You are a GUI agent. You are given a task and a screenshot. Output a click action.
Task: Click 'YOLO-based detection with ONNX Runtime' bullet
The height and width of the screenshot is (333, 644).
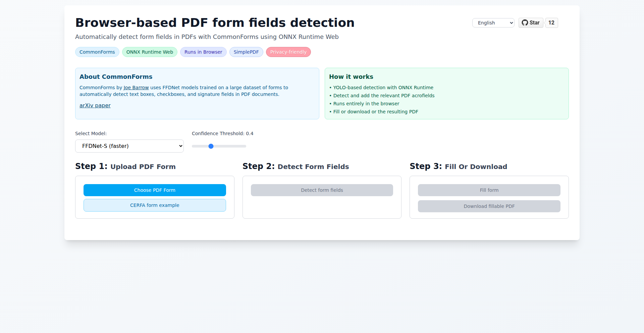click(381, 88)
